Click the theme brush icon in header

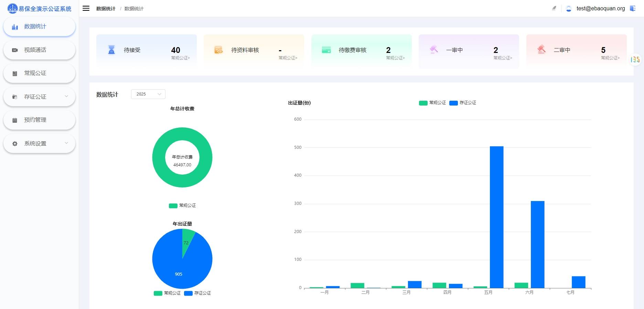554,8
